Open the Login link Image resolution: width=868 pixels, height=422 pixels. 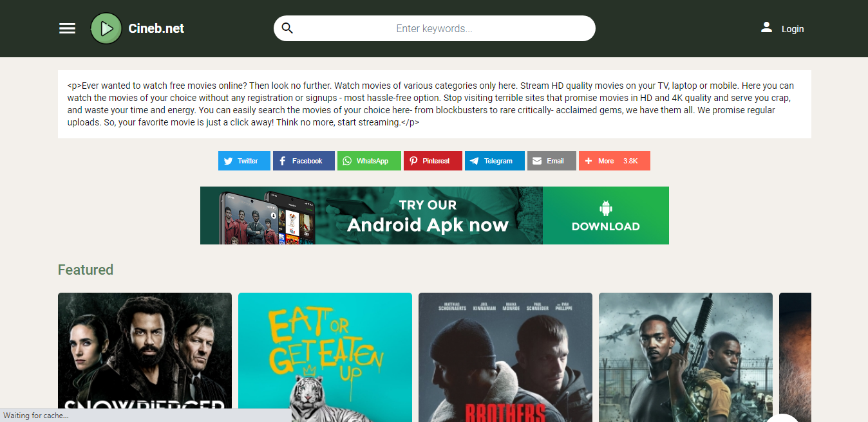(x=793, y=29)
